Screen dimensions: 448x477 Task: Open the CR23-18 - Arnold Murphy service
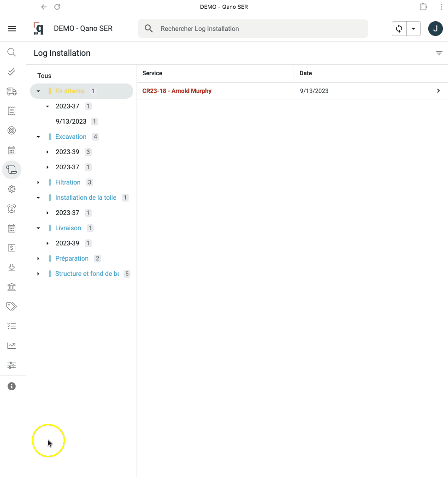click(x=177, y=91)
